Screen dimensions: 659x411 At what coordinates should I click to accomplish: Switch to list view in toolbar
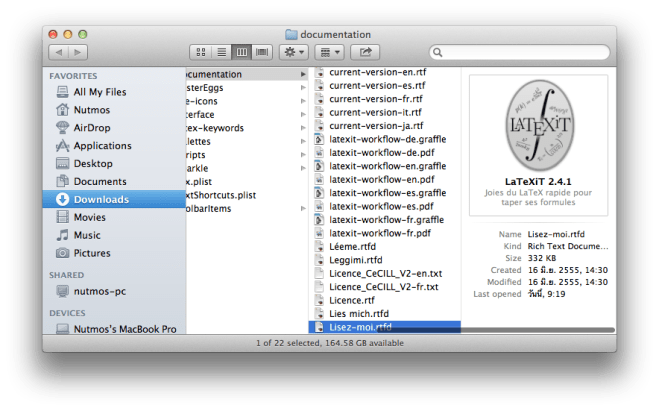pyautogui.click(x=221, y=51)
